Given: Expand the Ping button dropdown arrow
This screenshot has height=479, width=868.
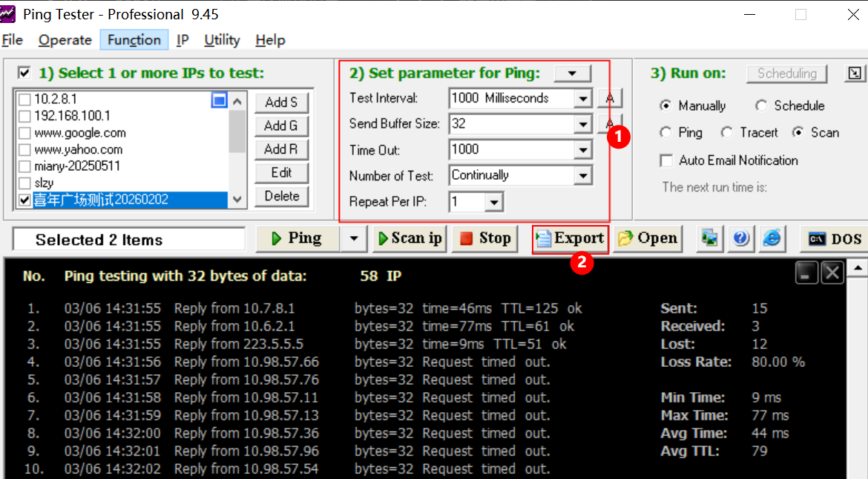Looking at the screenshot, I should [x=354, y=238].
